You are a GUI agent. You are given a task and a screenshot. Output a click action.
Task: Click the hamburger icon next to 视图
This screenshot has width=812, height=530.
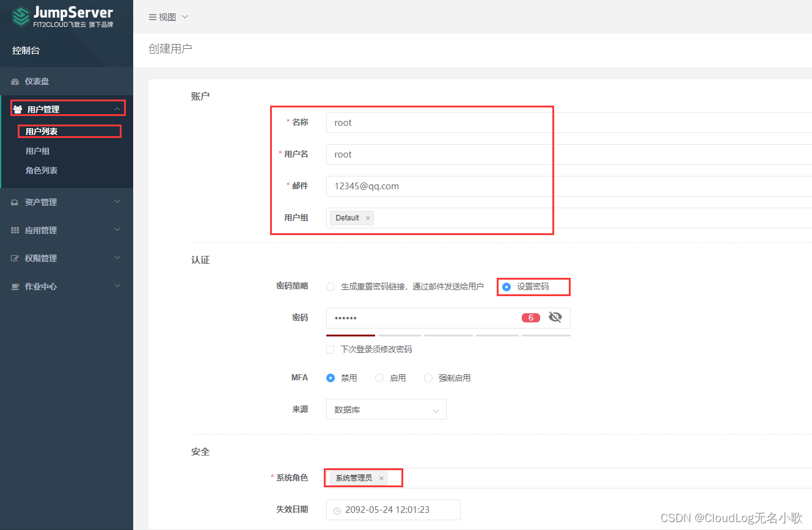pyautogui.click(x=153, y=17)
